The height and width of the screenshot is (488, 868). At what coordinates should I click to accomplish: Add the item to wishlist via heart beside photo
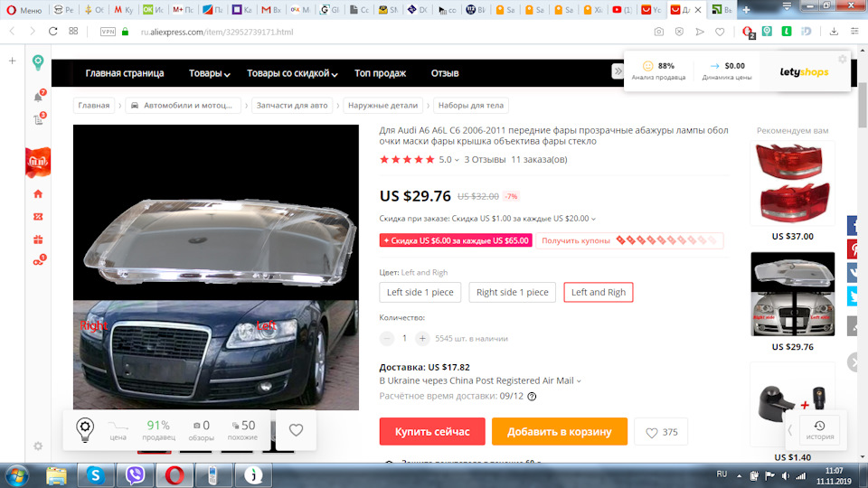click(297, 430)
